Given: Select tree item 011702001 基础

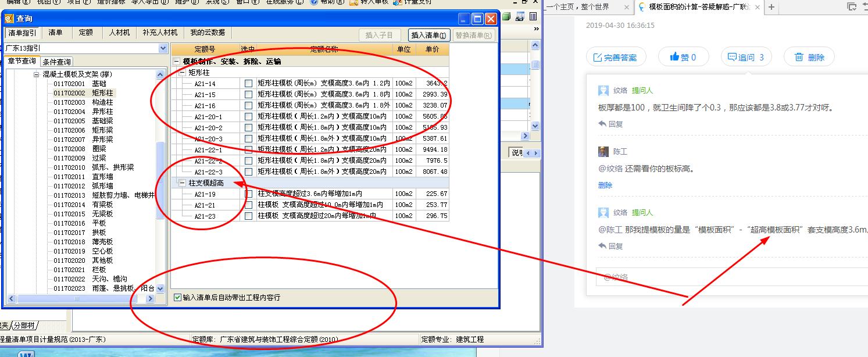Looking at the screenshot, I should pos(80,84).
